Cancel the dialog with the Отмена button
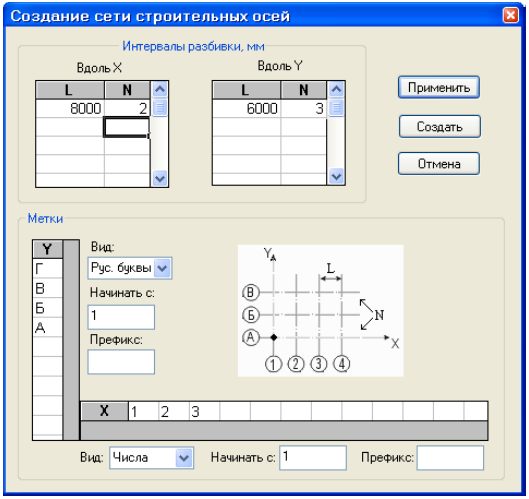The image size is (529, 499). 439,164
